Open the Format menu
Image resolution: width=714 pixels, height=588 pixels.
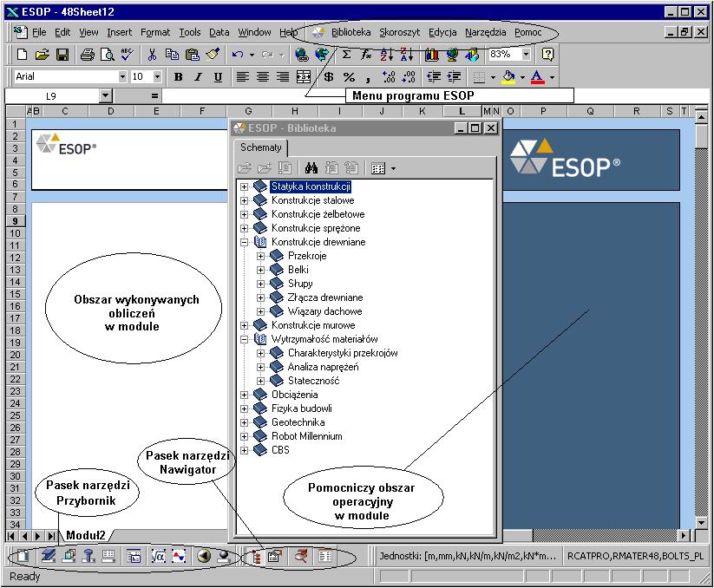[x=154, y=32]
